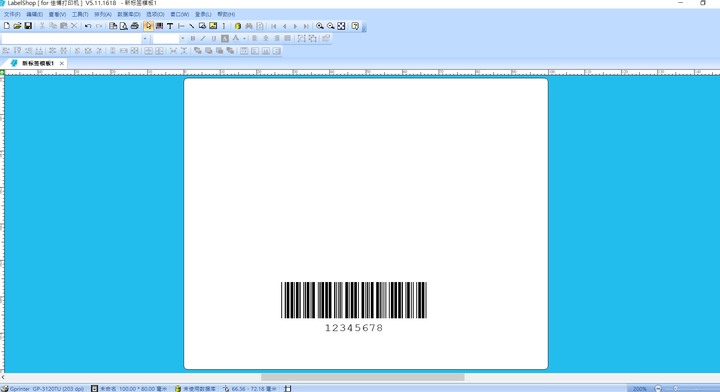
Task: Click the 200% zoom level
Action: [x=640, y=389]
